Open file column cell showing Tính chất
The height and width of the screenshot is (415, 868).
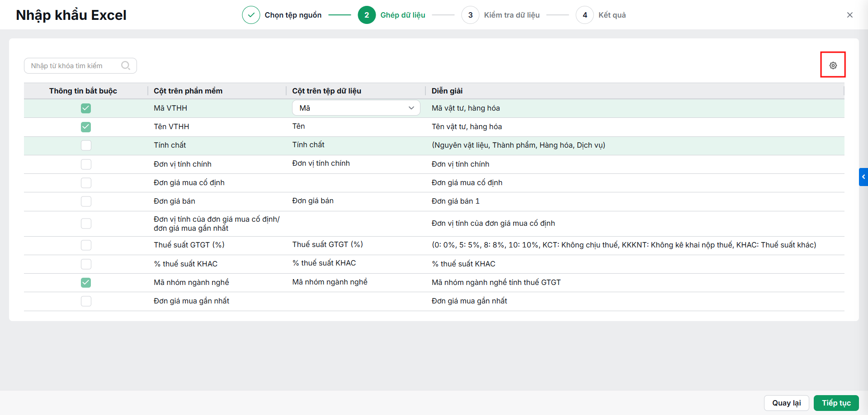click(356, 145)
